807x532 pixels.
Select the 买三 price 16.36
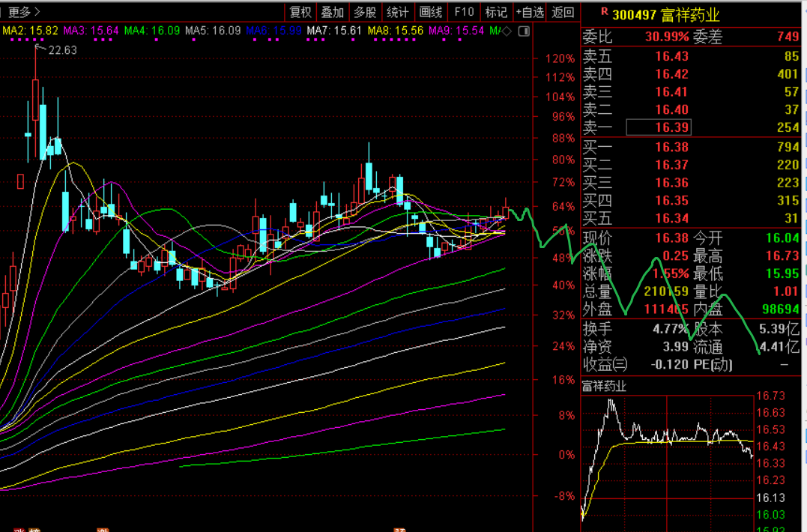coord(671,183)
